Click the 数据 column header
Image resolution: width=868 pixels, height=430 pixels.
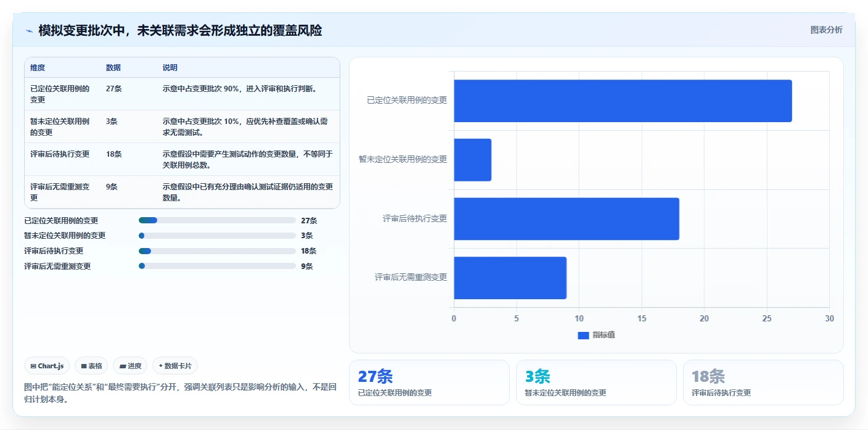point(113,67)
